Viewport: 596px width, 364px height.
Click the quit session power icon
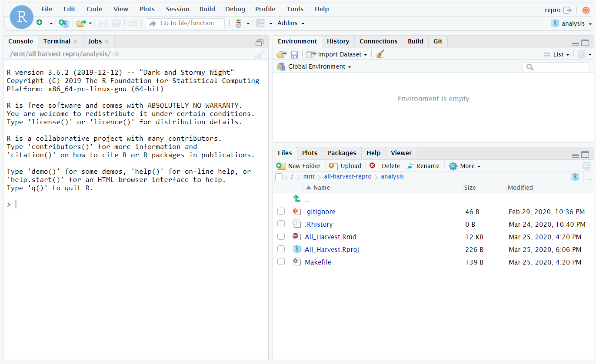click(x=586, y=10)
